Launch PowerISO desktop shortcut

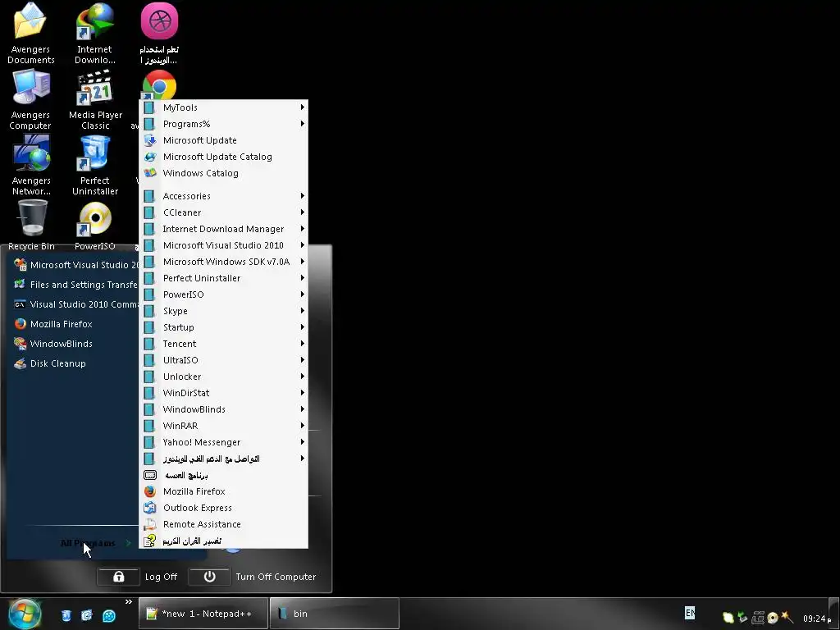95,225
